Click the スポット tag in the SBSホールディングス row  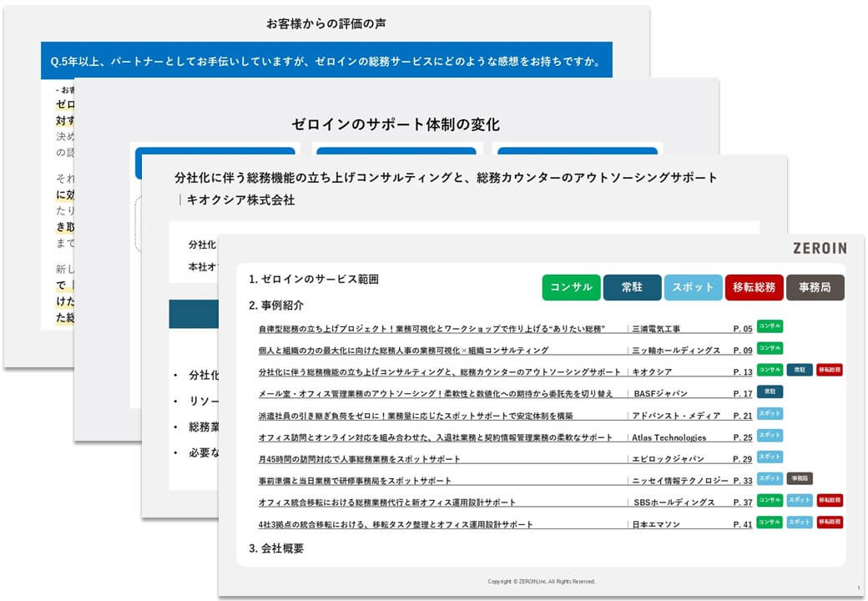coord(800,500)
